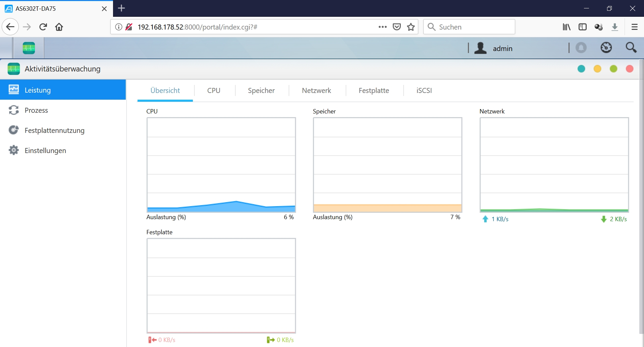Select Prozess in the sidebar
Image resolution: width=644 pixels, height=347 pixels.
pyautogui.click(x=36, y=110)
